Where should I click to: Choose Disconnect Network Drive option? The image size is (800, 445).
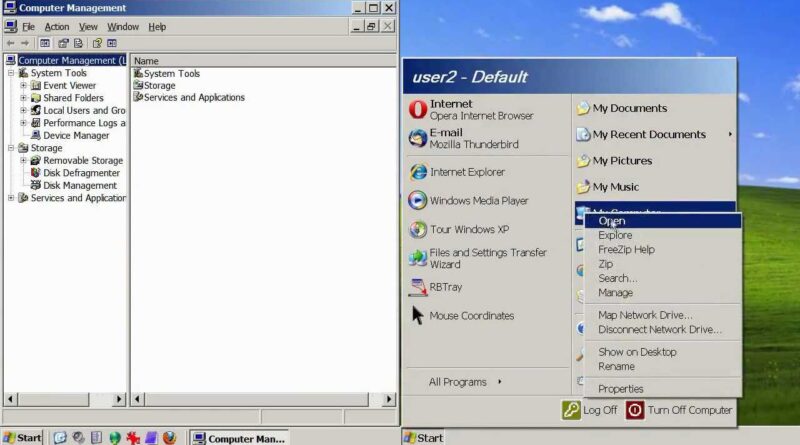pyautogui.click(x=662, y=330)
